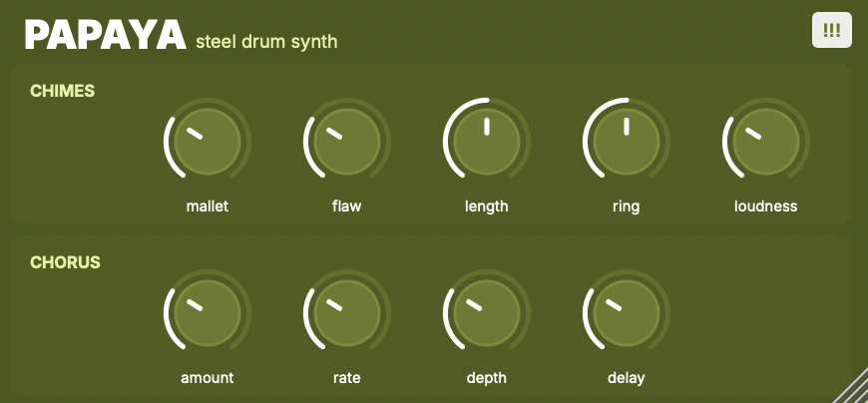Screen dimensions: 868x403
Task: Click the CHORUS section heading
Action: click(65, 263)
